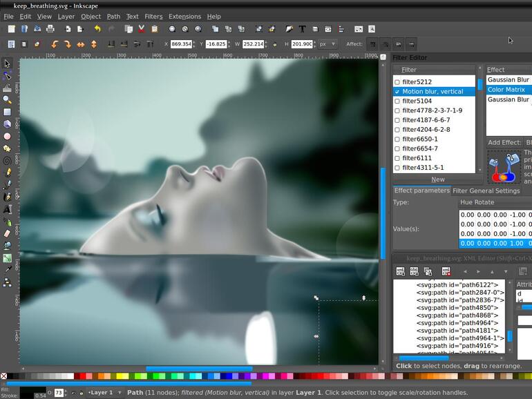The width and height of the screenshot is (532, 399).
Task: Select the Node edit tool
Action: click(x=8, y=76)
